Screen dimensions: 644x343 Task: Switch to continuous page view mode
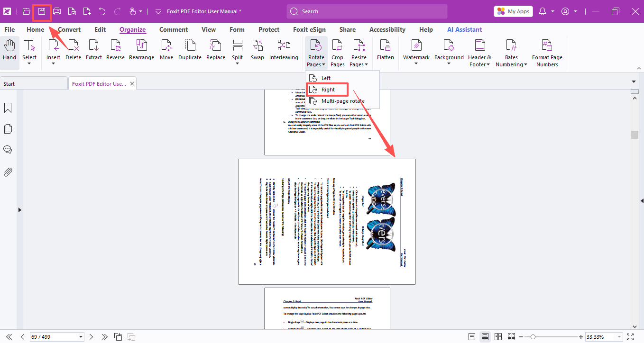click(x=485, y=337)
